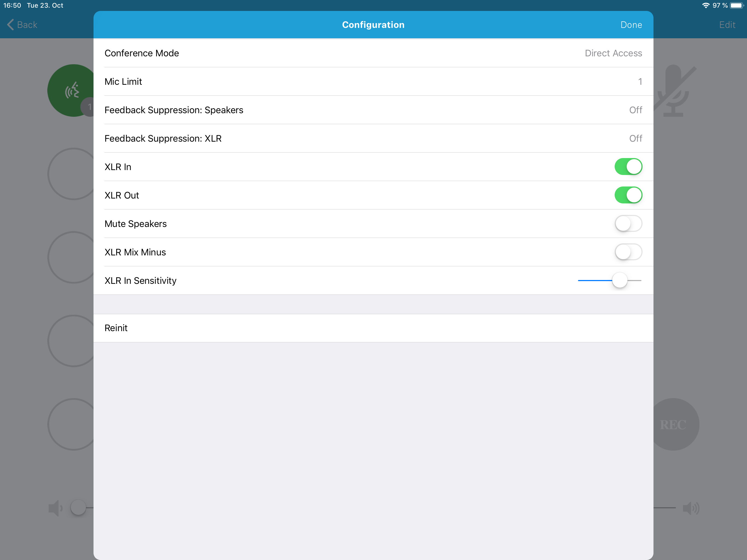The width and height of the screenshot is (747, 560).
Task: Open Feedback Suppression: XLR options
Action: point(373,138)
